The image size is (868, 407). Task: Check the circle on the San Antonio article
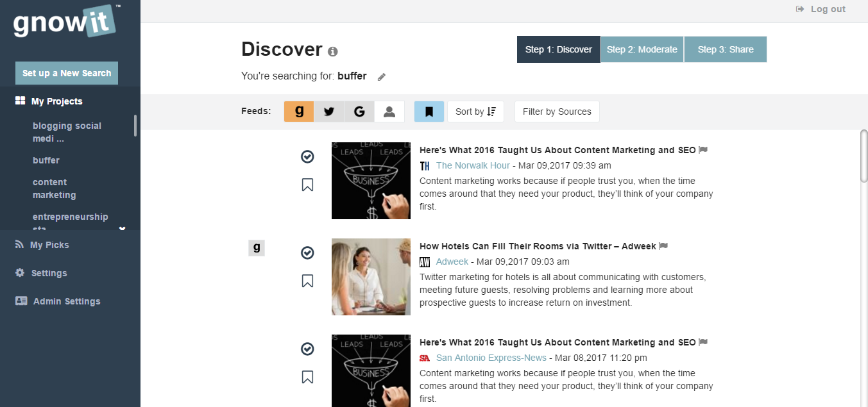point(307,349)
